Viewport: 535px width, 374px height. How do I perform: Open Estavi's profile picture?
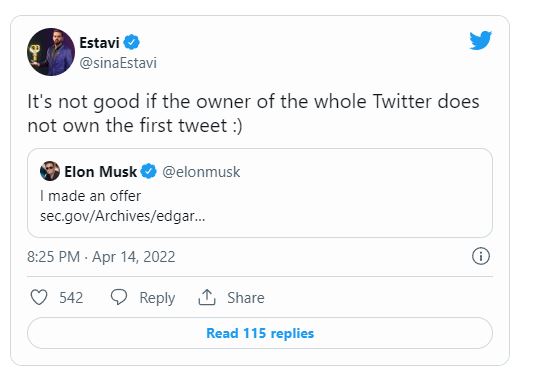tap(51, 52)
